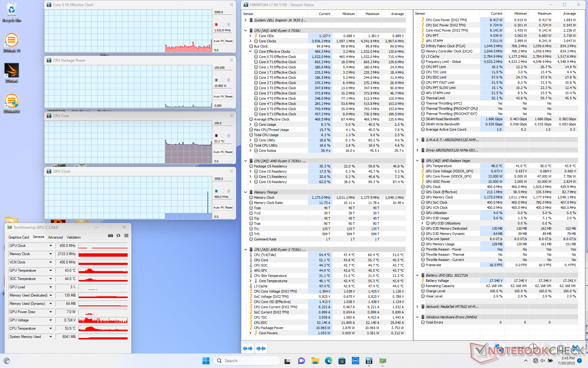
Task: Switch to HWiNFO taskbar icon
Action: coord(369,361)
